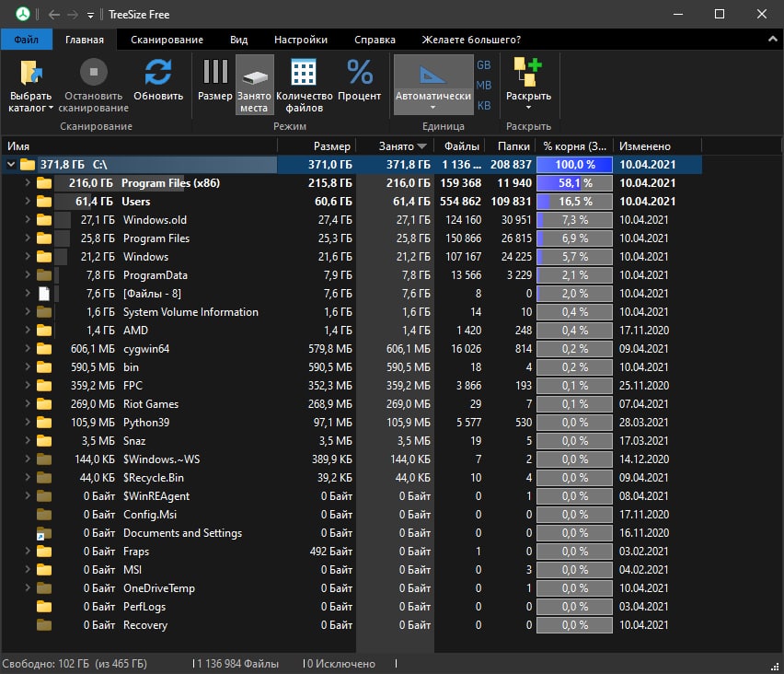Click the folder icon of Recovery
784x674 pixels.
click(44, 624)
